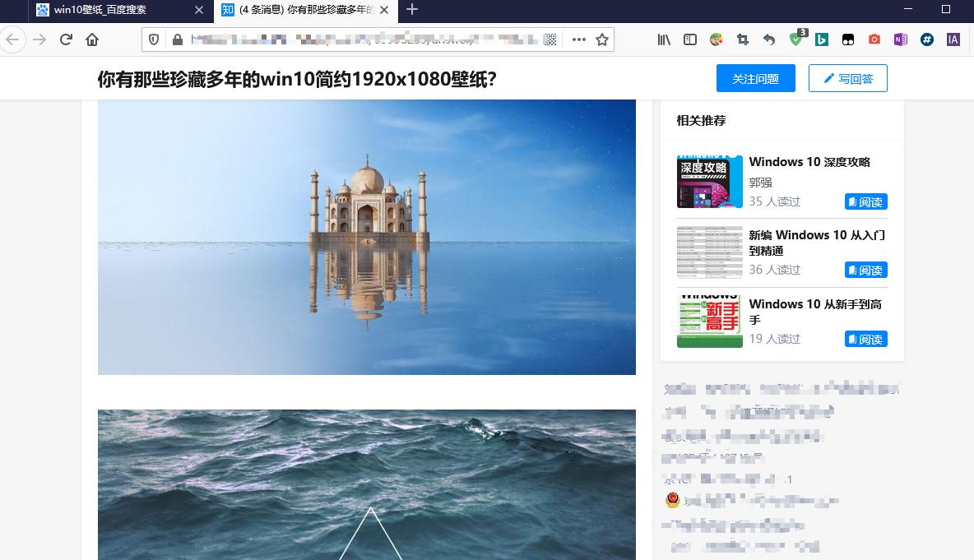The image size is (974, 560).
Task: Open the OneNote Web Clipper extension
Action: pyautogui.click(x=900, y=39)
